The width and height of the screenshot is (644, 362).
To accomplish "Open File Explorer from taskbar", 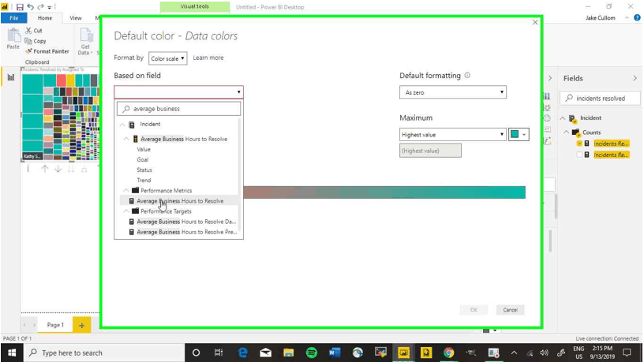I will click(x=288, y=353).
